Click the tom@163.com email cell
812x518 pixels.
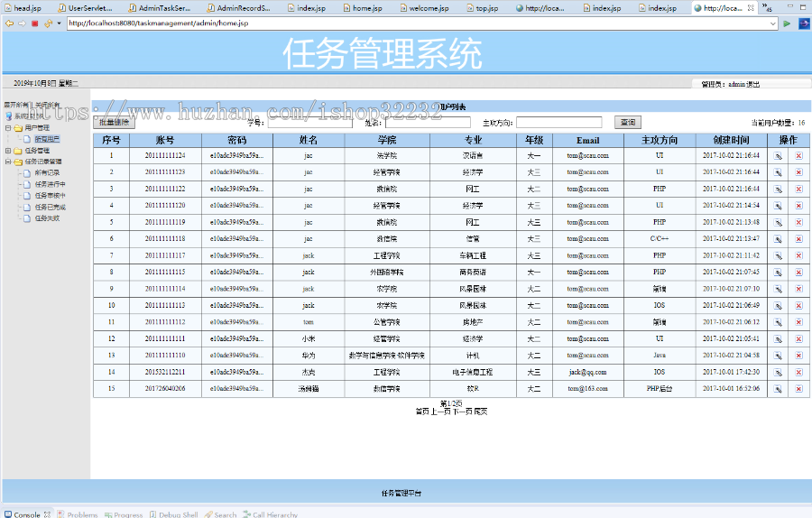point(587,388)
